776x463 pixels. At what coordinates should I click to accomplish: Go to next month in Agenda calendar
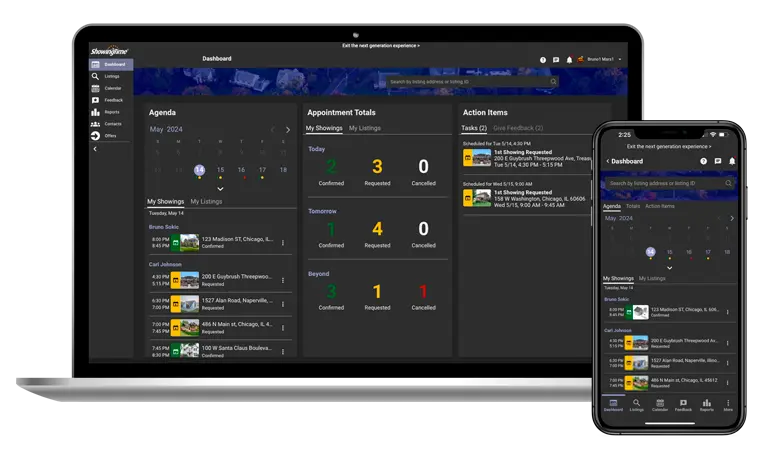point(288,130)
